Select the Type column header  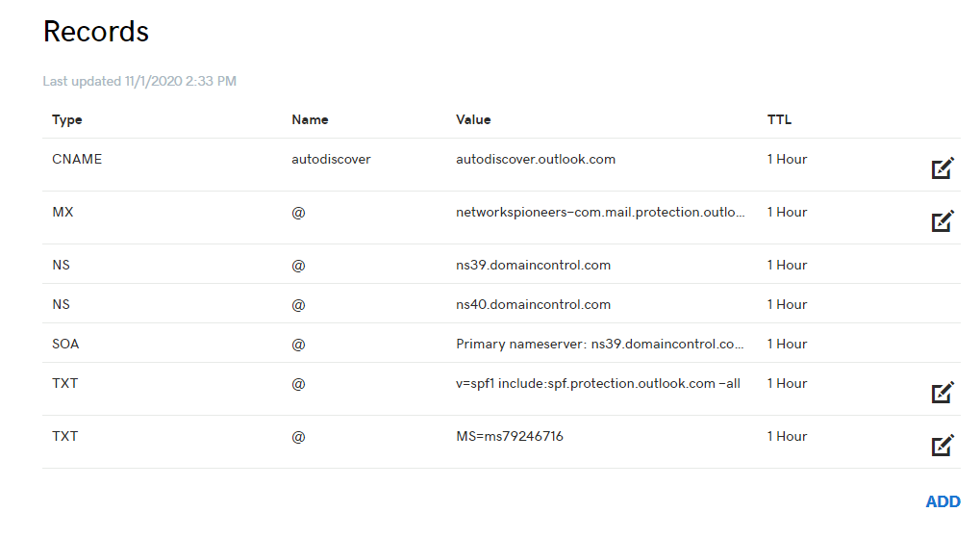pos(67,120)
